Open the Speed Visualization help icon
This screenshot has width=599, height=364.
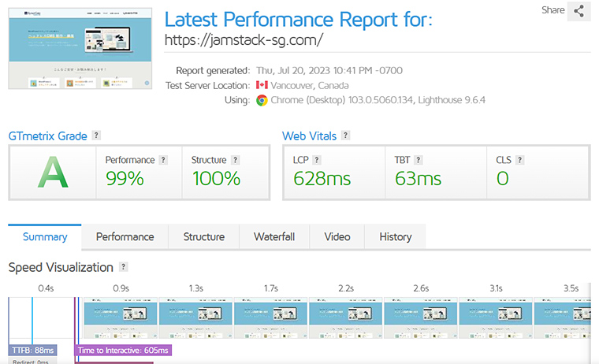[x=123, y=266]
